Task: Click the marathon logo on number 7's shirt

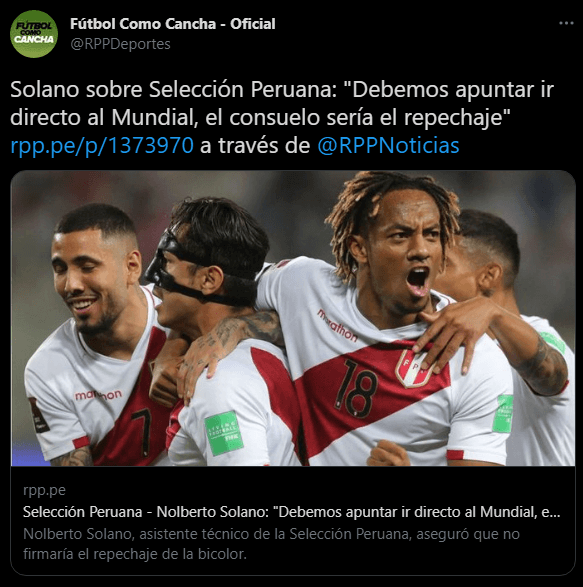Action: [98, 395]
